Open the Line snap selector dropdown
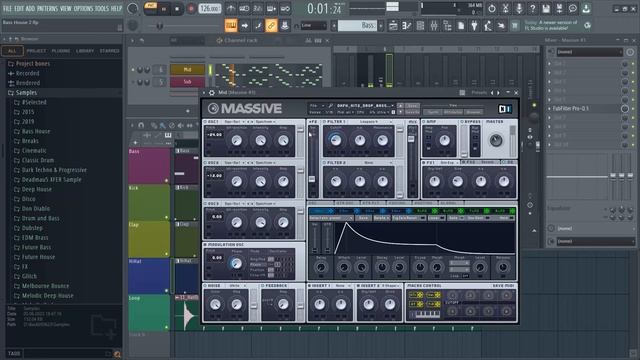Image resolution: width=640 pixels, height=360 pixels. (313, 26)
